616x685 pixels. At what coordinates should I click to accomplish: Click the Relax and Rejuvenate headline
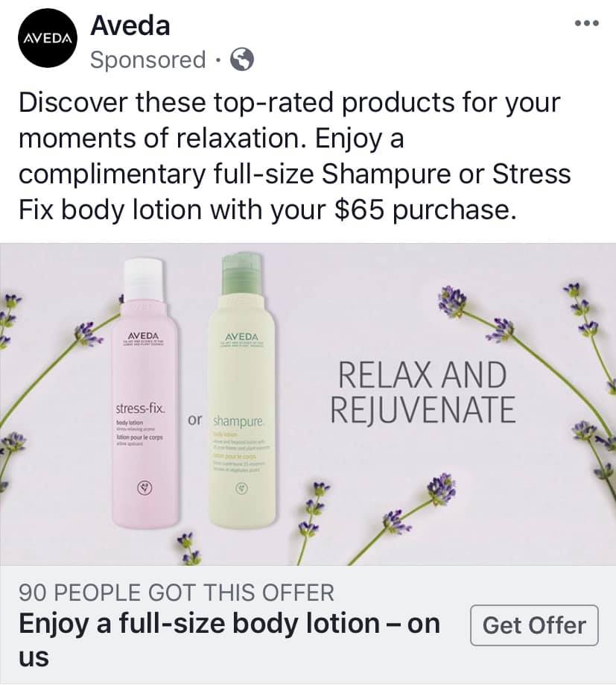coord(422,392)
